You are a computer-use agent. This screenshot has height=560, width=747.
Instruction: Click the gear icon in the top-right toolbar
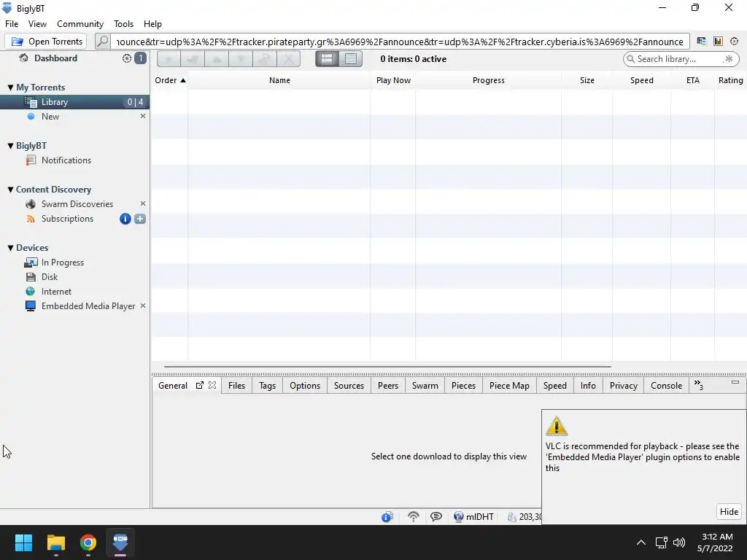734,42
